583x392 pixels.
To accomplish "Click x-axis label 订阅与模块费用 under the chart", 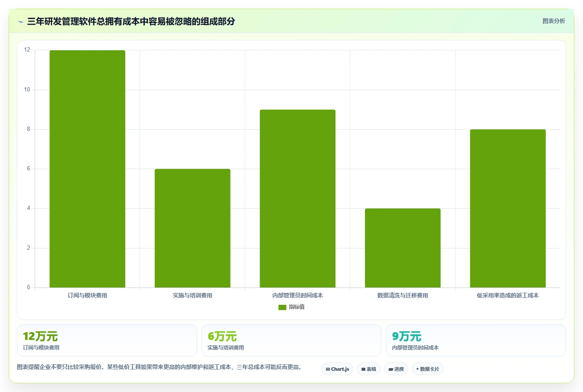I will click(x=88, y=295).
